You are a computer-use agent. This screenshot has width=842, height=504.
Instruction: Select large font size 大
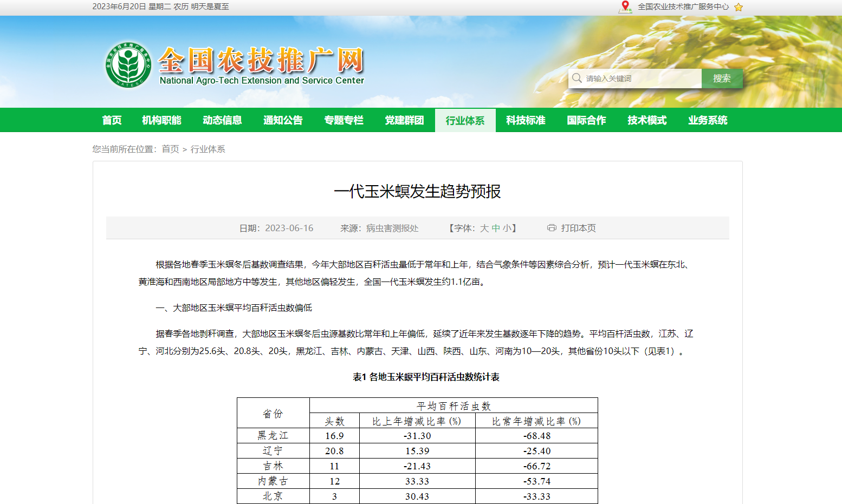point(484,228)
